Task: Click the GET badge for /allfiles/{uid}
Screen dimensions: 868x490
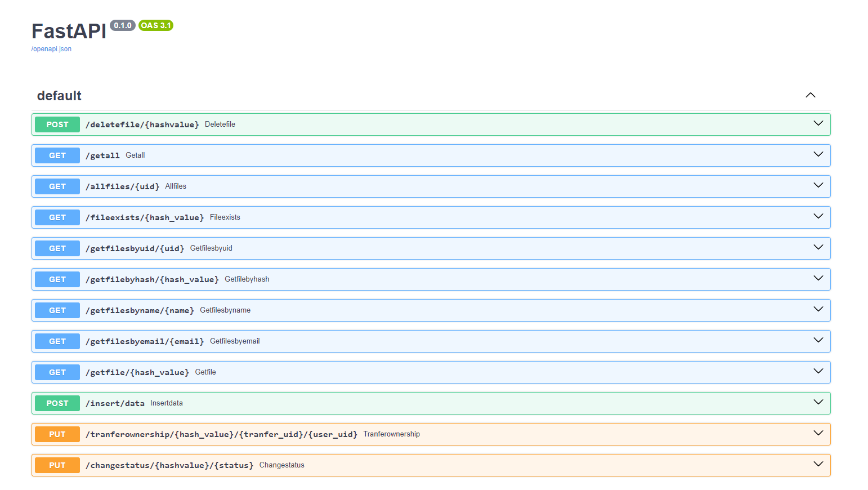Action: pos(57,186)
